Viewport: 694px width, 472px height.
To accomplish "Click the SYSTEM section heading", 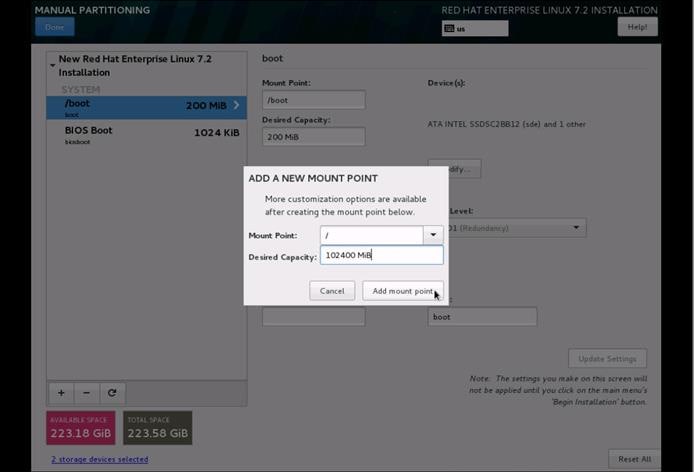I will [x=81, y=89].
